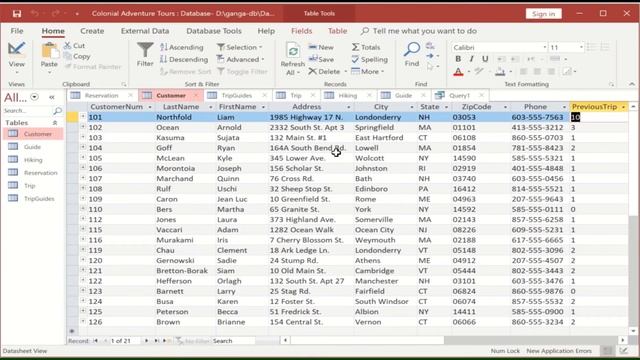Open the Calibri font name dropdown
The height and width of the screenshot is (360, 640).
(544, 47)
